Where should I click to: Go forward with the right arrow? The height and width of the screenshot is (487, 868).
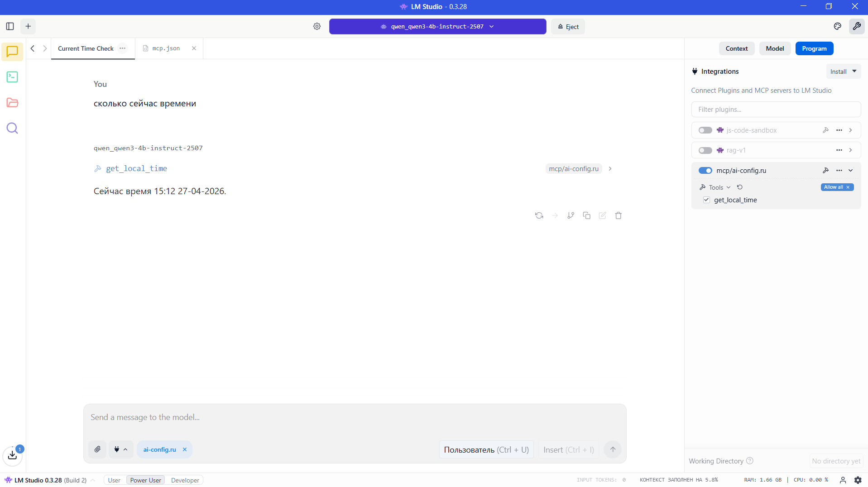[45, 48]
